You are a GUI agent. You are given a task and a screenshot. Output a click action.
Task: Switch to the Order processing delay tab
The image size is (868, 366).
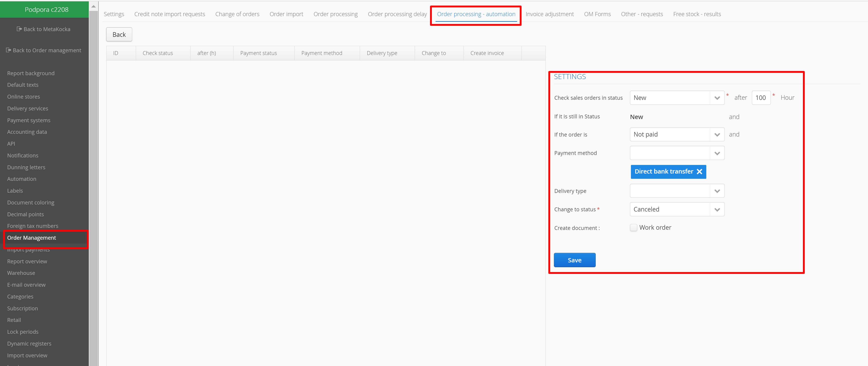[397, 14]
